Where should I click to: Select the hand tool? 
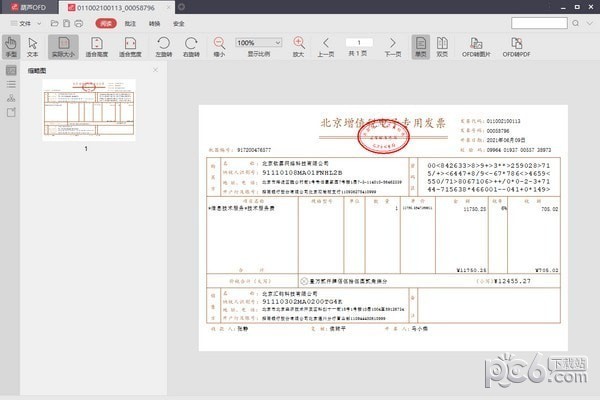(11, 47)
